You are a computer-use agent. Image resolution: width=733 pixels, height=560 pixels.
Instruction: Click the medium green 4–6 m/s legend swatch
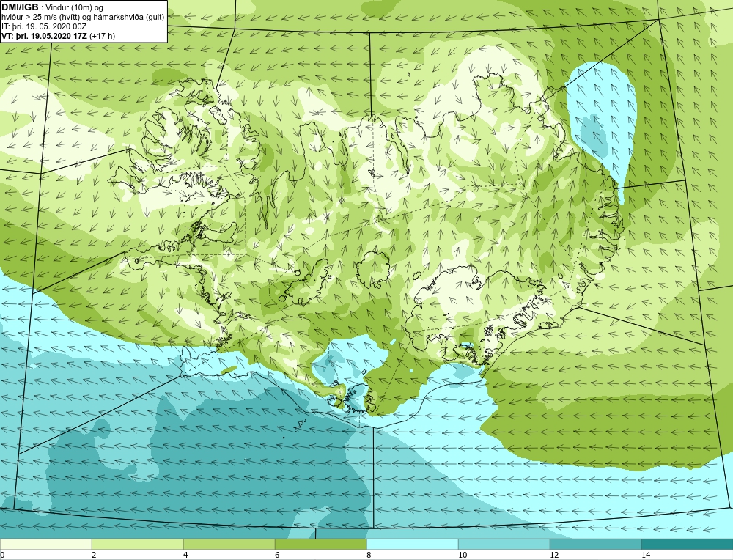(x=229, y=544)
